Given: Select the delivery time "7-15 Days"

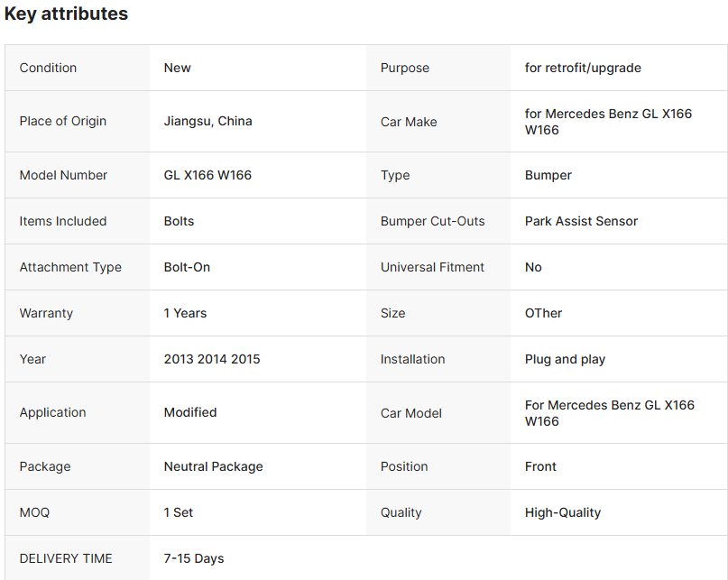Looking at the screenshot, I should [194, 558].
